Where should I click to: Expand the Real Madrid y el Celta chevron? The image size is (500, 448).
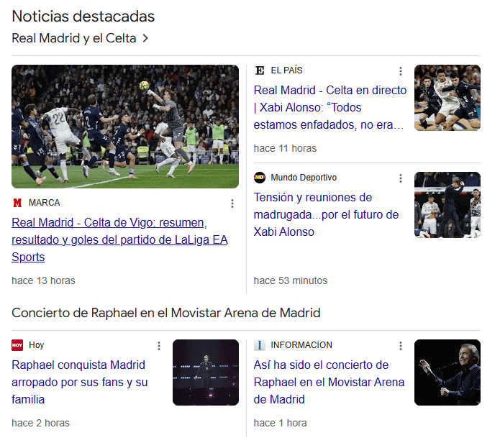click(145, 38)
